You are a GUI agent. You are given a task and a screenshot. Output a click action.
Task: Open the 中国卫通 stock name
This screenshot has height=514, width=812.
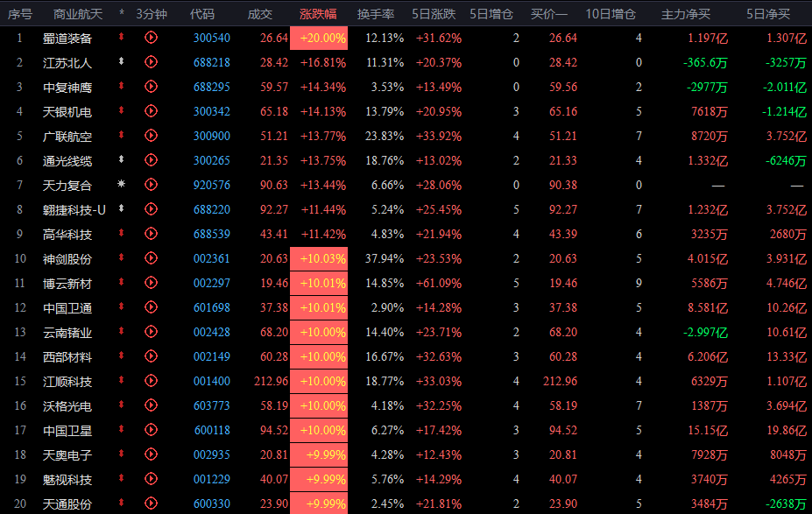pyautogui.click(x=67, y=308)
